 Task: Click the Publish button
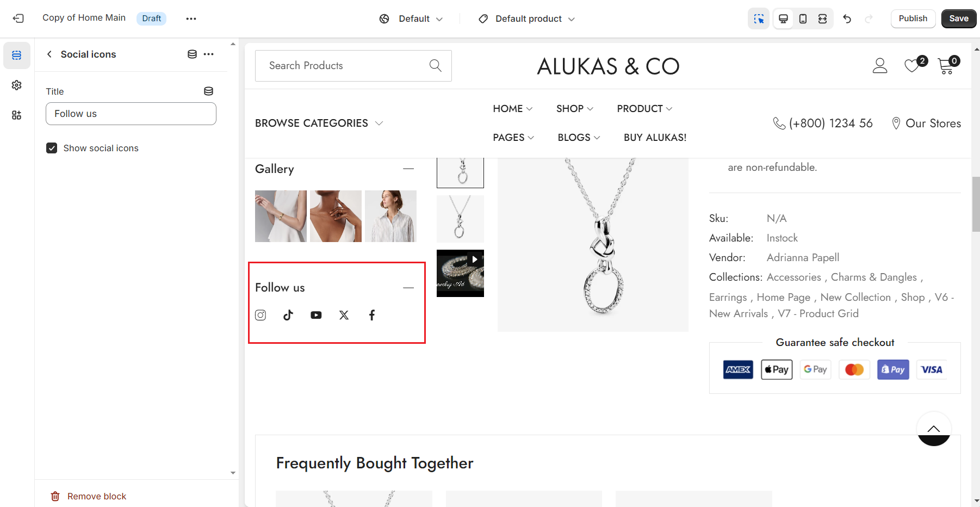point(913,18)
